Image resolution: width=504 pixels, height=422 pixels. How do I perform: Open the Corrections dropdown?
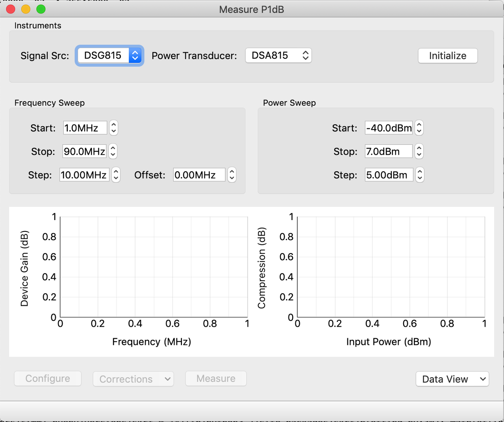pos(133,379)
